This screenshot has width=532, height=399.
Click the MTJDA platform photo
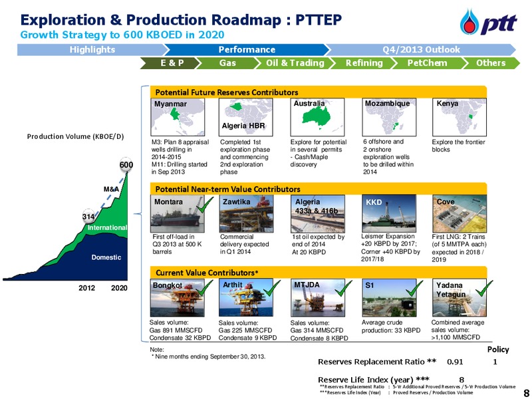tap(318, 298)
